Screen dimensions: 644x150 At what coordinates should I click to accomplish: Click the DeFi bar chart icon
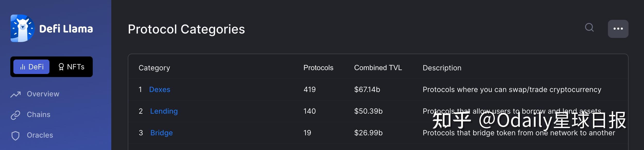pyautogui.click(x=23, y=67)
